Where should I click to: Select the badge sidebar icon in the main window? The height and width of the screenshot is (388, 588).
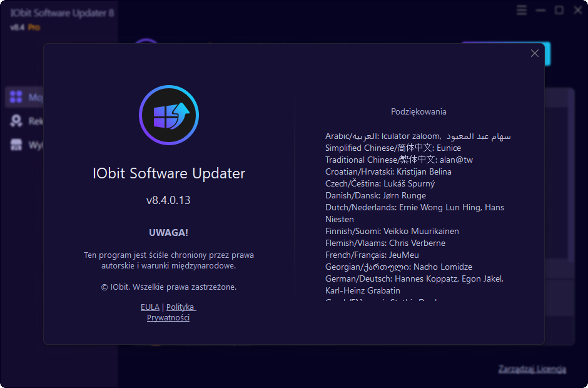(x=16, y=121)
